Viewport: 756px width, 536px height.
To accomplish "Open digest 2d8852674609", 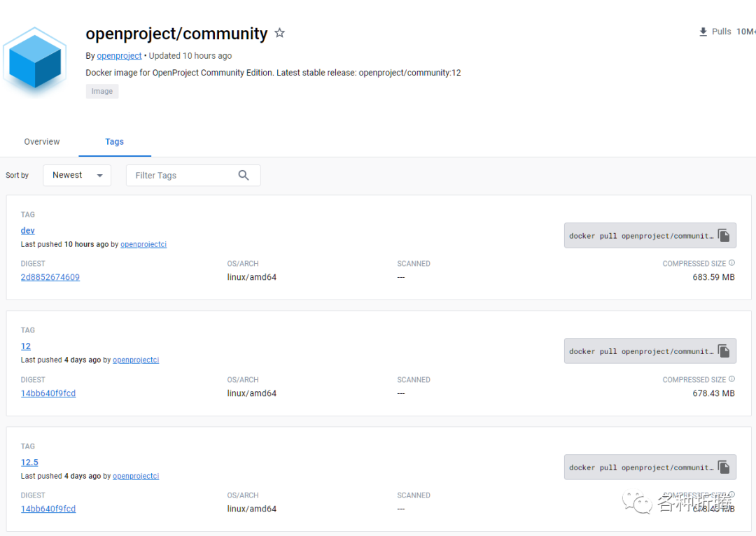I will pos(50,277).
